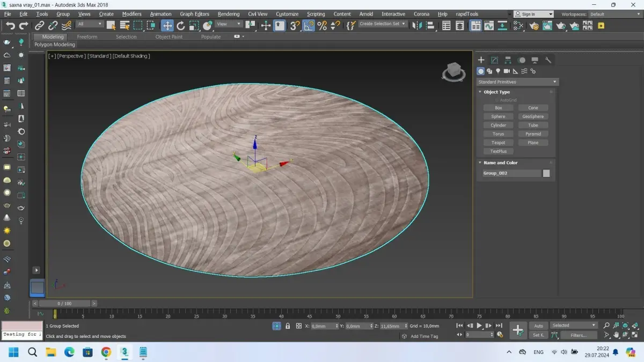This screenshot has height=362, width=644.
Task: Open the Material Editor from the toolbar
Action: (x=518, y=25)
